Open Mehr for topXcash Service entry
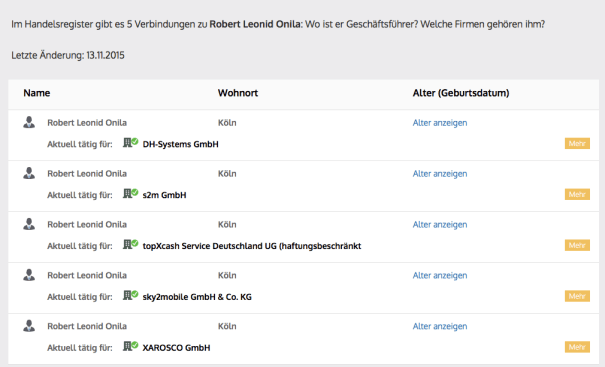605x367 pixels. point(577,245)
